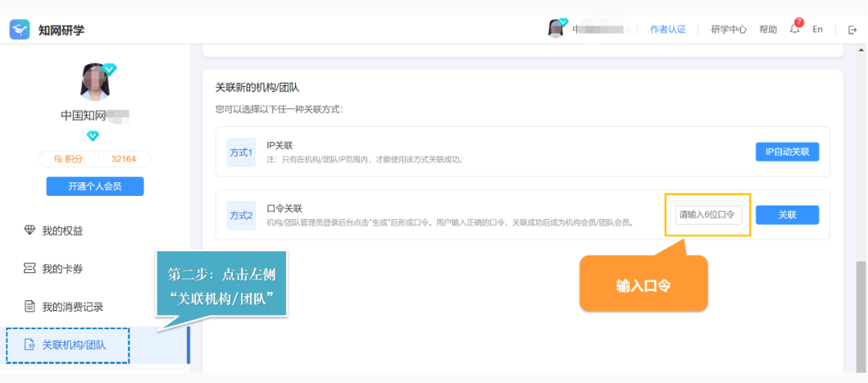Image resolution: width=868 pixels, height=383 pixels.
Task: Click the 知网研学 logo icon
Action: coord(19,30)
